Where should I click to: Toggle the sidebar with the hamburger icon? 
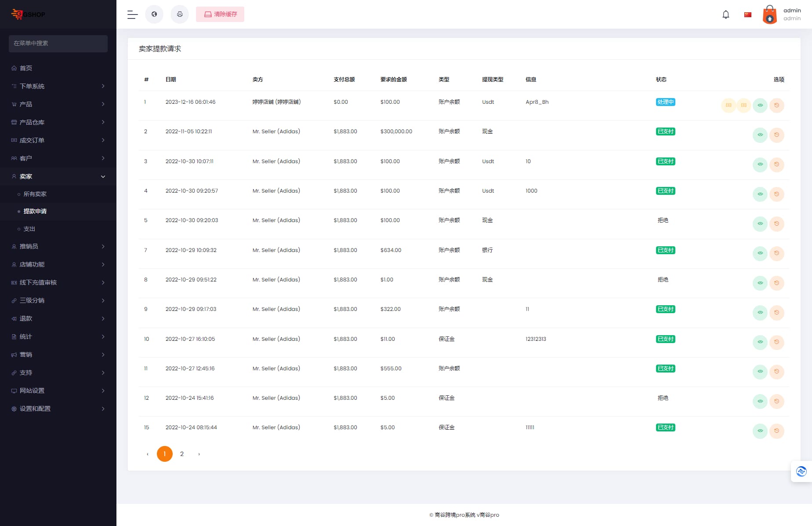(132, 15)
